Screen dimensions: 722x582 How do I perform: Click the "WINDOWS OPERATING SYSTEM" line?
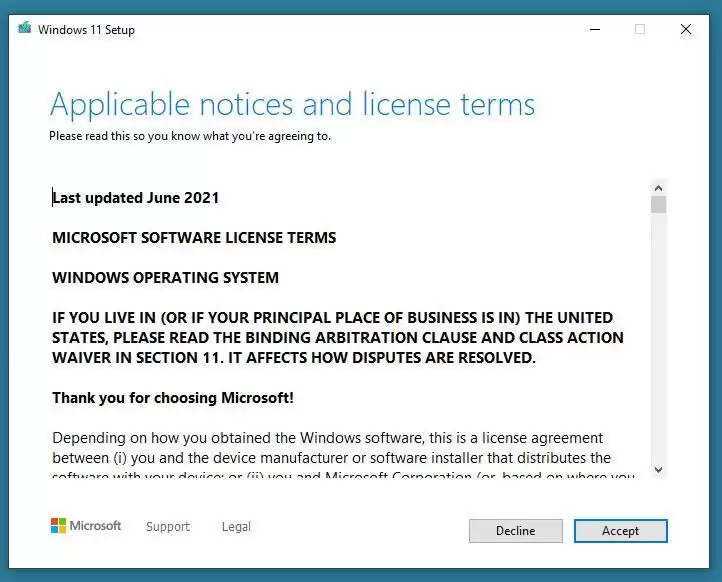pyautogui.click(x=165, y=278)
